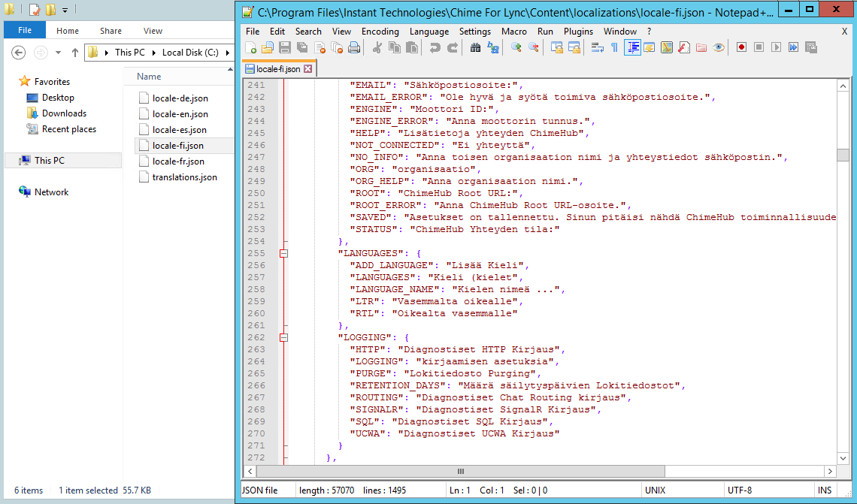Click the user-defined language icon
Image resolution: width=857 pixels, height=504 pixels.
pyautogui.click(x=649, y=48)
